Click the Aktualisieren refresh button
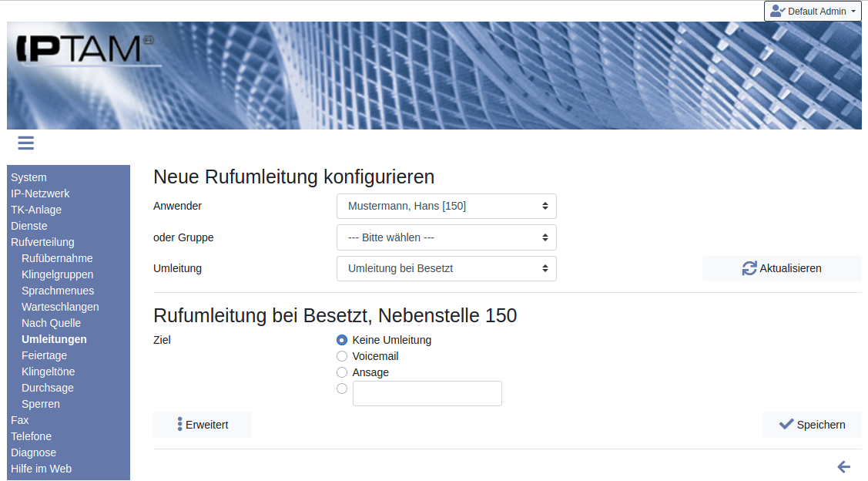This screenshot has width=868, height=481. [781, 268]
